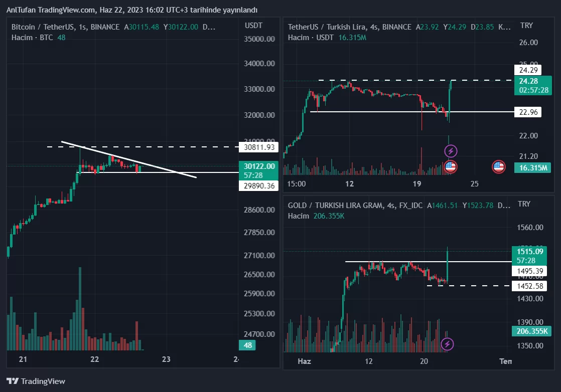Click the Hacim BTC volume indicator label

point(38,38)
